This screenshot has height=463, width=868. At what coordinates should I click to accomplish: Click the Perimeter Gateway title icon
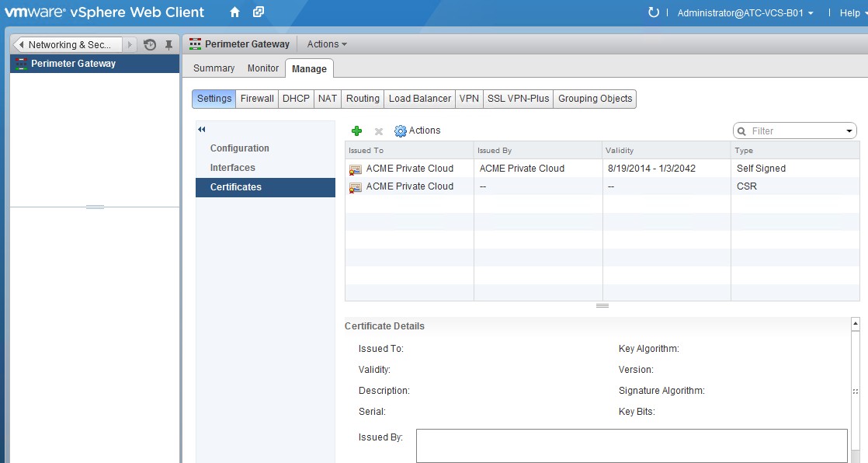pyautogui.click(x=195, y=44)
